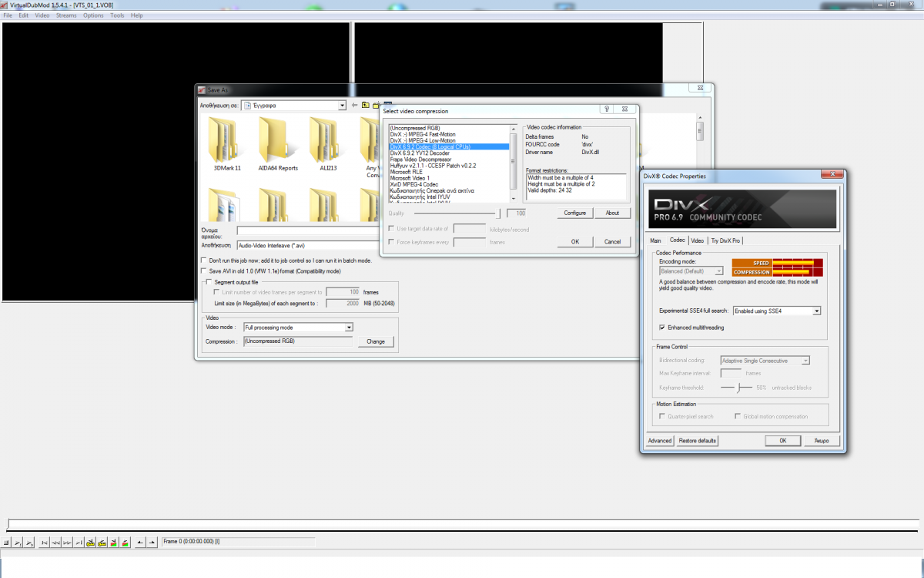Enable the Segment output file checkbox
This screenshot has width=924, height=578.
pyautogui.click(x=209, y=283)
